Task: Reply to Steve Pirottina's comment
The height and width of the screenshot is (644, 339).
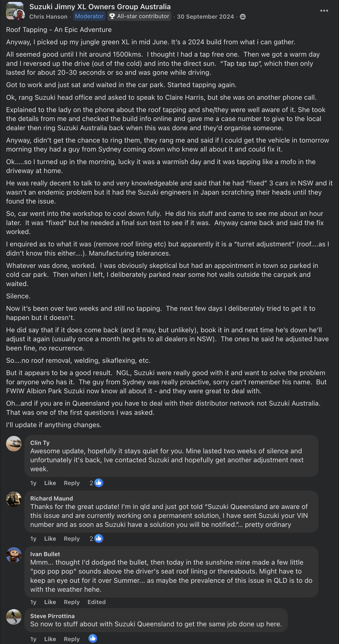Action: tap(72, 639)
